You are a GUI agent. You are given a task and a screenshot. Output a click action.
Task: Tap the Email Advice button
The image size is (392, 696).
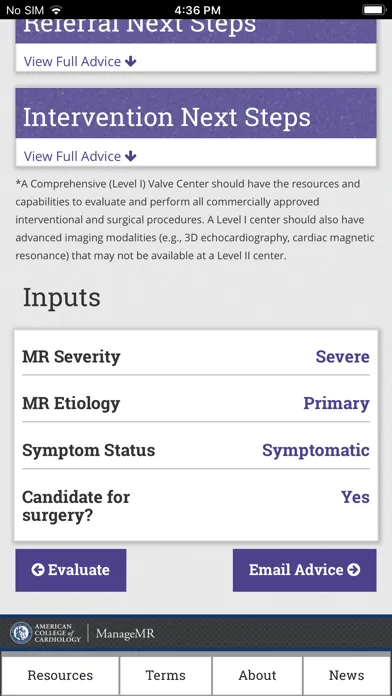click(305, 570)
